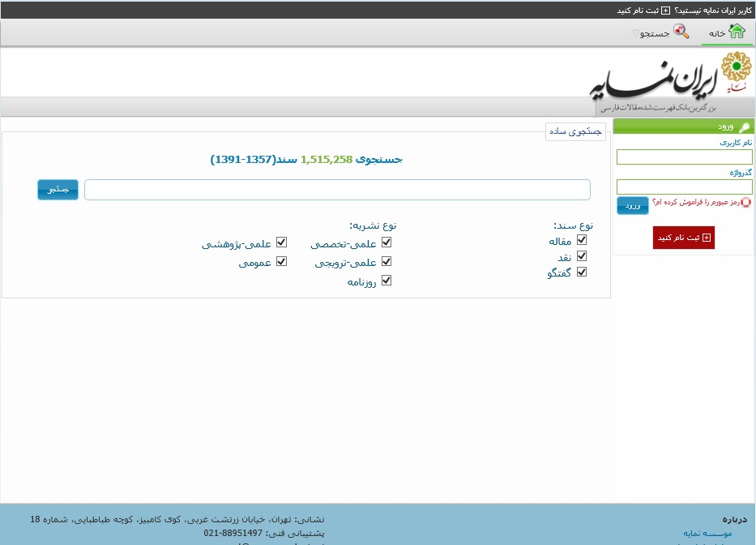The image size is (756, 545).
Task: Click the key icon in login header
Action: click(x=744, y=127)
